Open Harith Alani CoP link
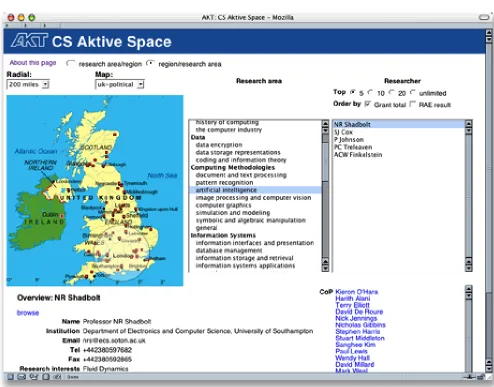The height and width of the screenshot is (387, 494). tap(353, 299)
